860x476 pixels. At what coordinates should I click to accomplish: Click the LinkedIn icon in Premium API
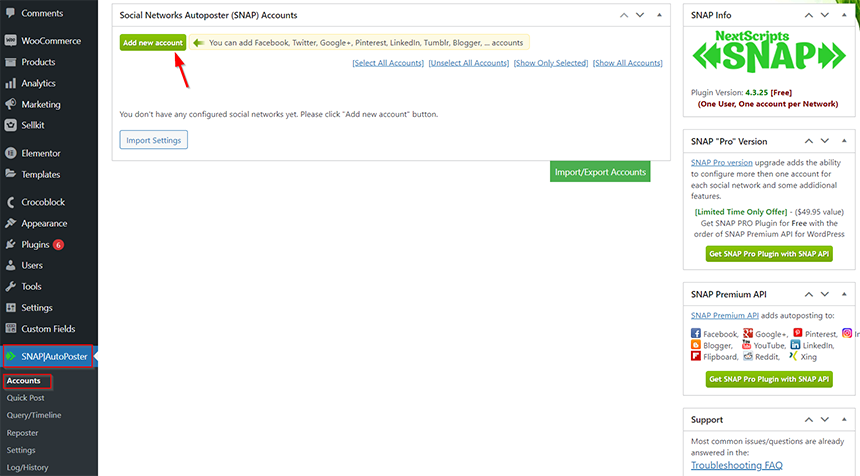pyautogui.click(x=795, y=345)
